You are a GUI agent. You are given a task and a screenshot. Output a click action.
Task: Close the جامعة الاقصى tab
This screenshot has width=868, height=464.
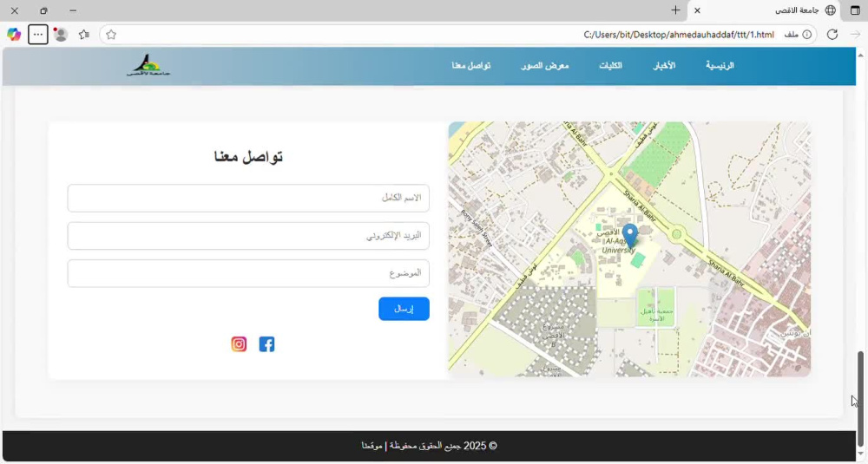(x=697, y=10)
